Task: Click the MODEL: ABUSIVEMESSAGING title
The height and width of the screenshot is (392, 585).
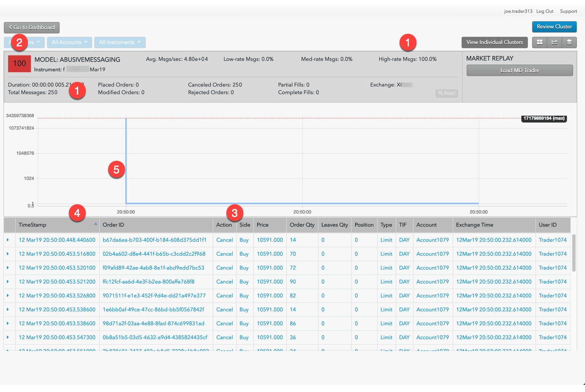Action: point(77,59)
